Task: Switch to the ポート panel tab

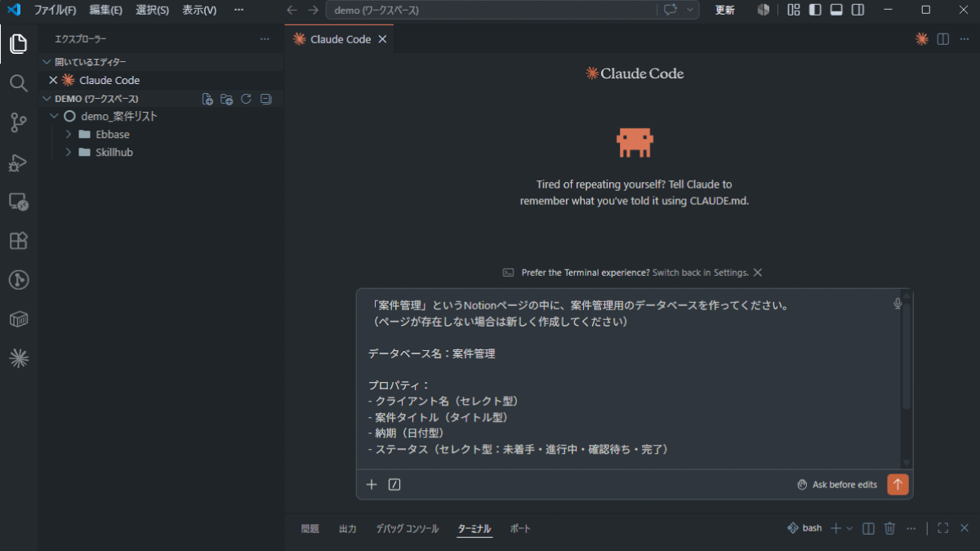Action: pyautogui.click(x=520, y=528)
